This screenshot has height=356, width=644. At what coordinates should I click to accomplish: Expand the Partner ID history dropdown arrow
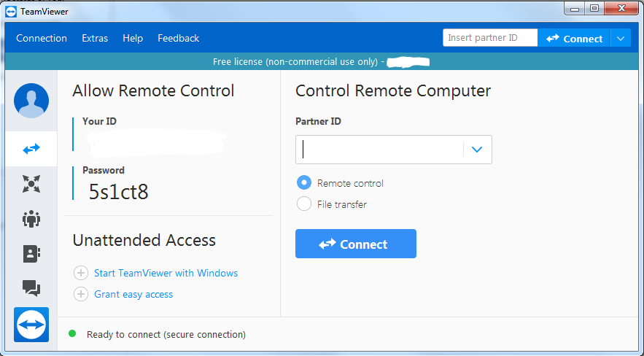coord(477,150)
